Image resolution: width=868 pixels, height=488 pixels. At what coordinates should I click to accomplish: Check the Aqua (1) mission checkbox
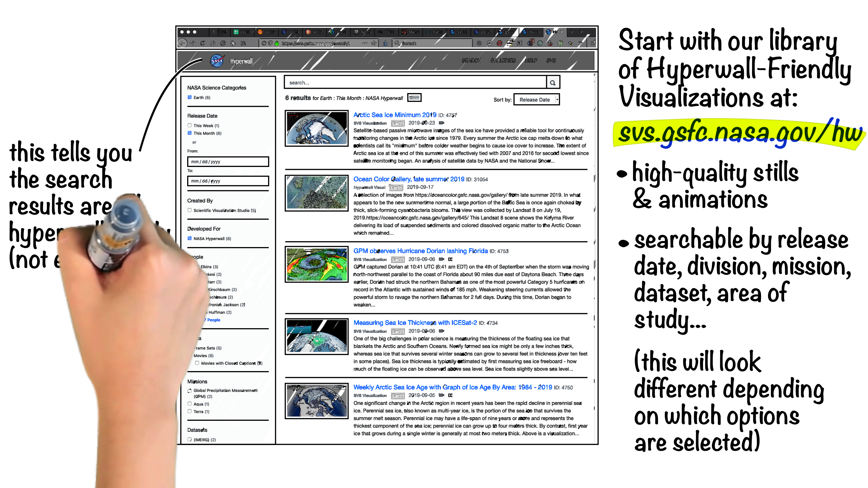(x=189, y=404)
